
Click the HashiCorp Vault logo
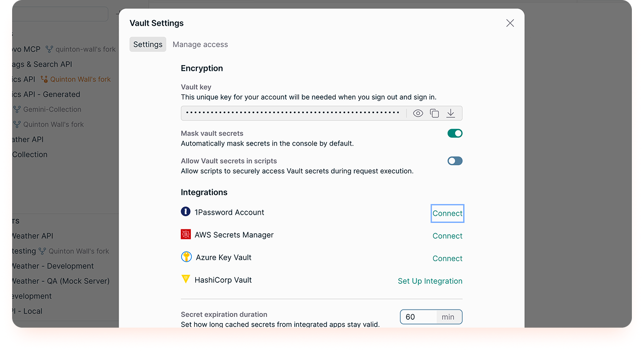coord(186,279)
